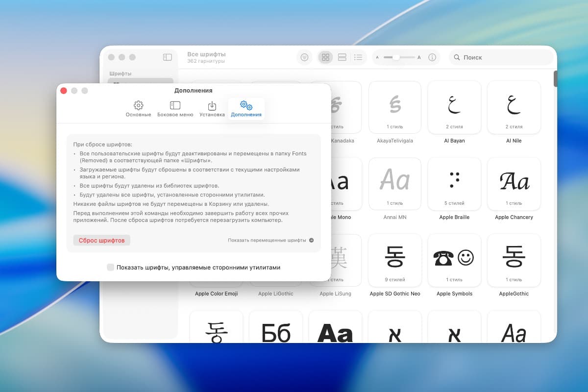The width and height of the screenshot is (588, 392).
Task: Select the Apple SD Gothic Neo card
Action: tap(395, 261)
